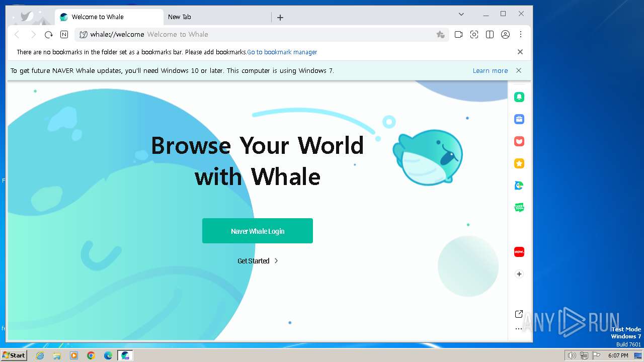The image size is (644, 362).
Task: Select the Whale browser taskbar button
Action: pyautogui.click(x=125, y=355)
